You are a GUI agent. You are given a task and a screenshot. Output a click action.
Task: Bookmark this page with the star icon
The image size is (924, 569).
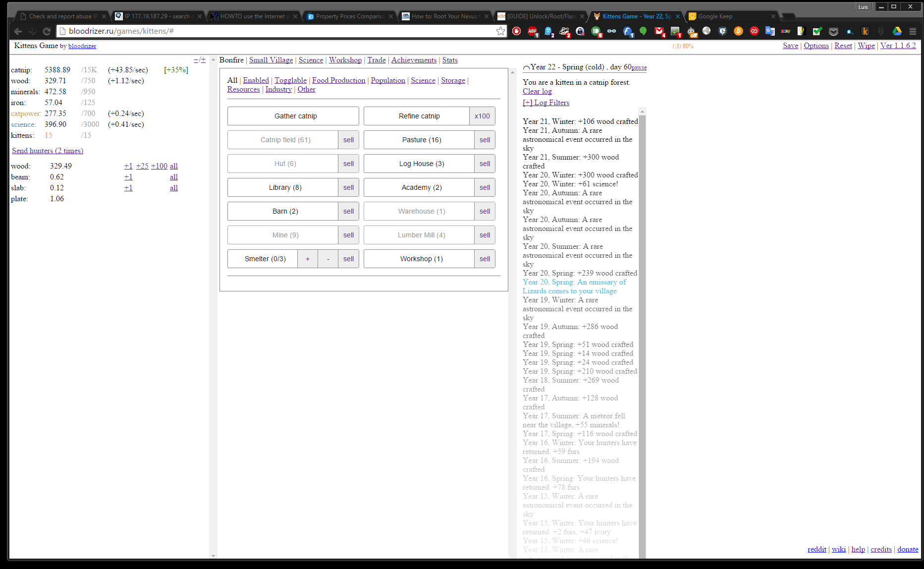[x=500, y=31]
